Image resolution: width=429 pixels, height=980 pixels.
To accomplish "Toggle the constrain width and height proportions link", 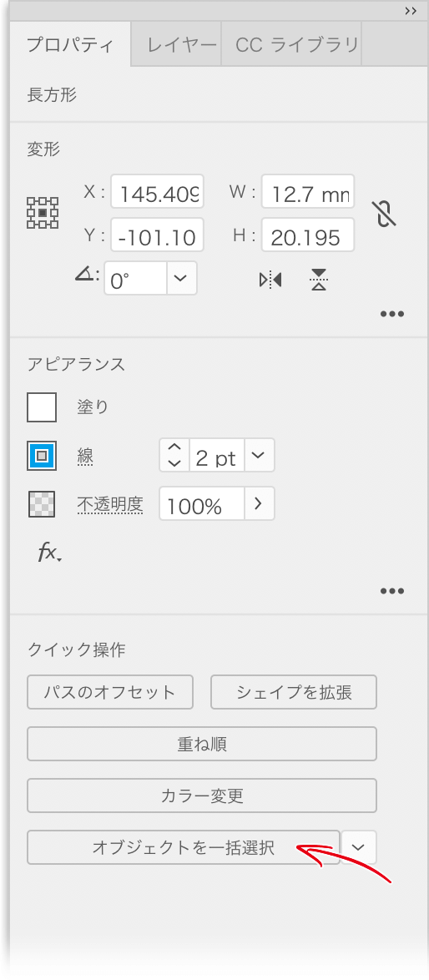I will pos(386,214).
